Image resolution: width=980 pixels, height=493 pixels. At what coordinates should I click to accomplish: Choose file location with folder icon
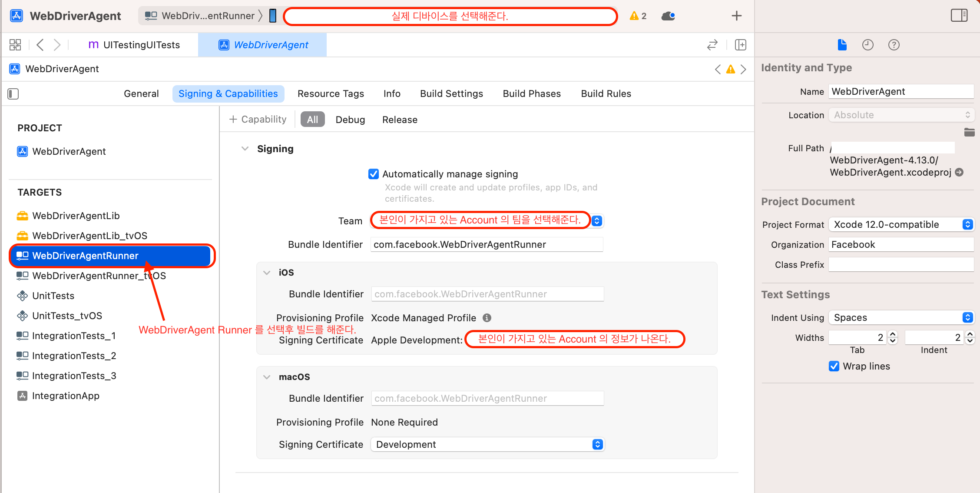pos(969,132)
